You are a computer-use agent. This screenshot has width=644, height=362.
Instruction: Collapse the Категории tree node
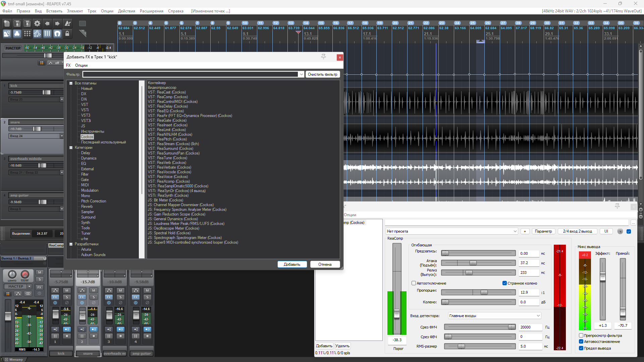coord(71,147)
